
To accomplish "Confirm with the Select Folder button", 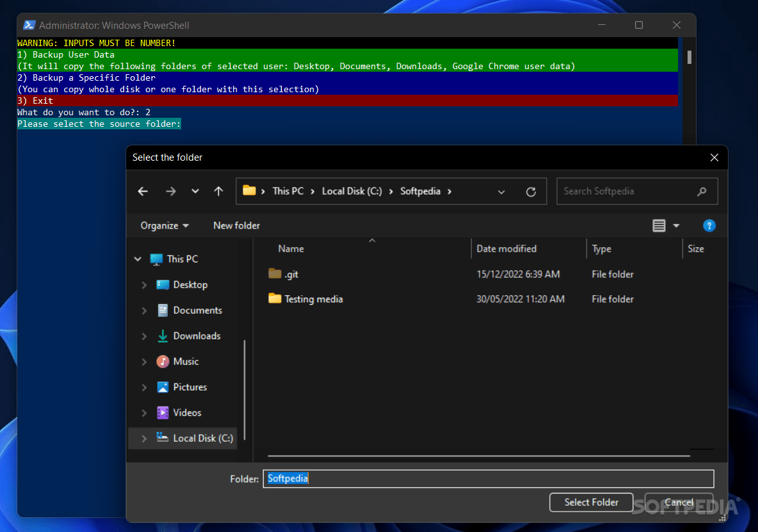I will (591, 503).
